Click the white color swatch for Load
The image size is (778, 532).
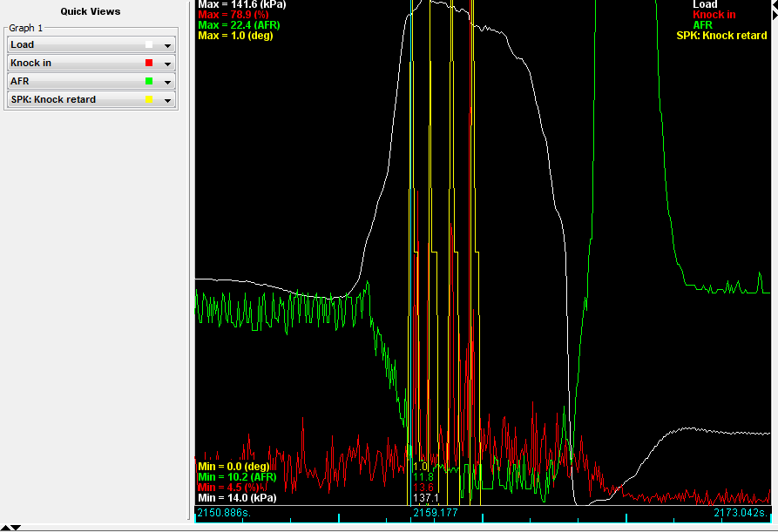(x=149, y=44)
